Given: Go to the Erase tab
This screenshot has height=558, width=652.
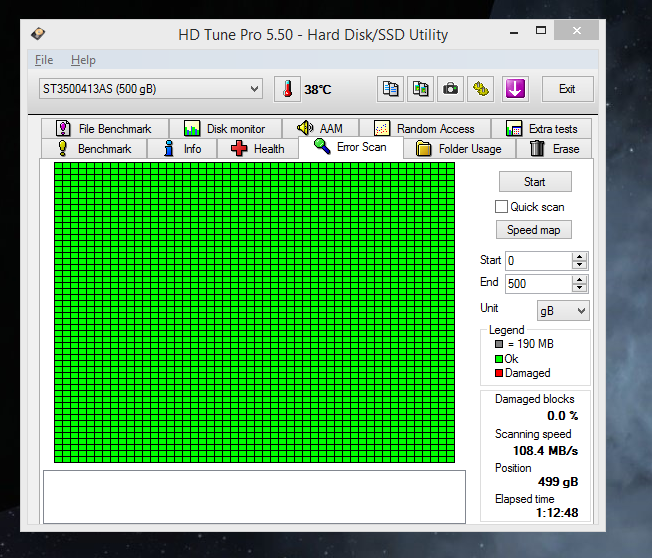Looking at the screenshot, I should point(554,149).
